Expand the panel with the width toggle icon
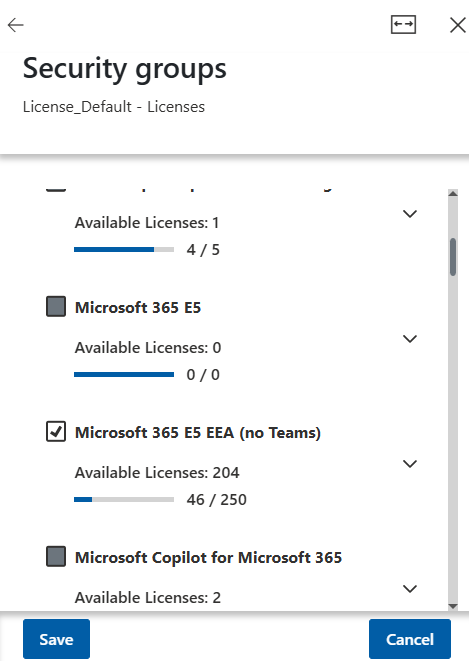Viewport: 469px width, 661px height. pos(403,24)
